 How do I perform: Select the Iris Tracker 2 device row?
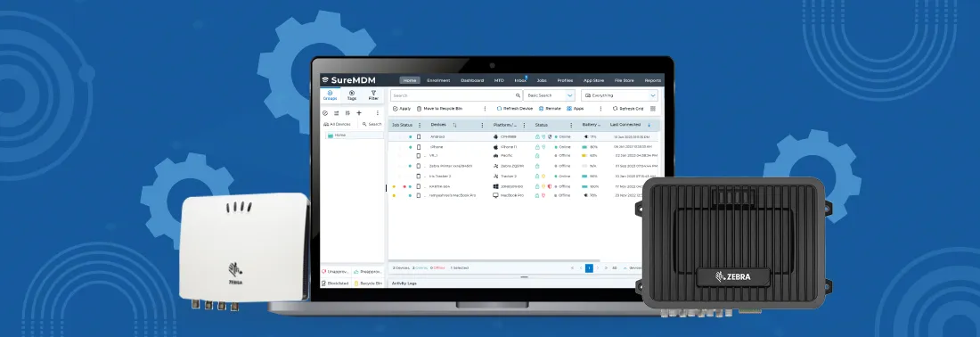pyautogui.click(x=524, y=177)
